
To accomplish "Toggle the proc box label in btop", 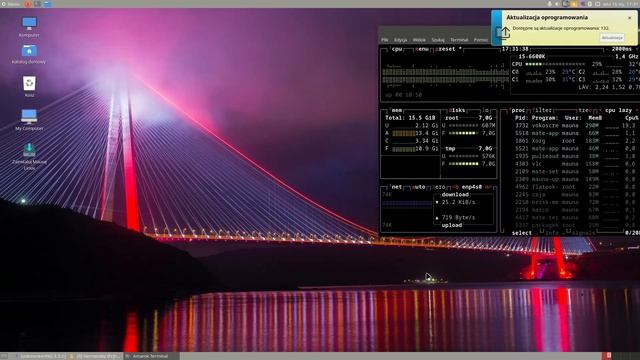I will (x=518, y=110).
